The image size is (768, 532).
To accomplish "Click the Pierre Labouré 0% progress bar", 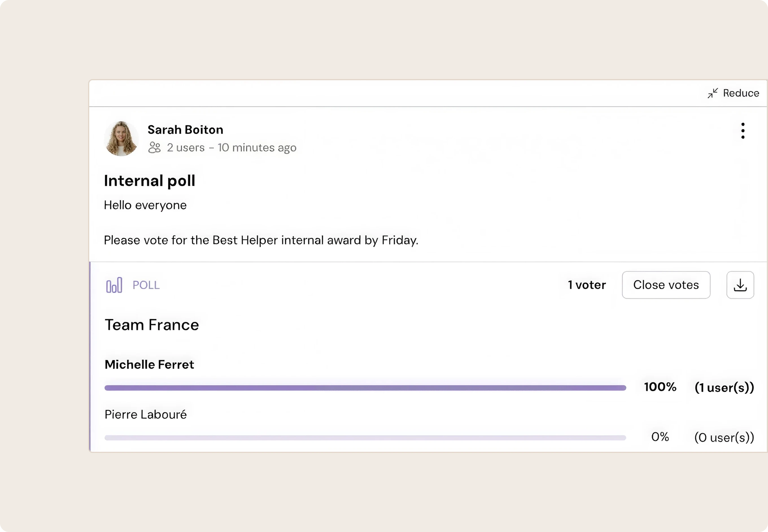I will pyautogui.click(x=365, y=438).
